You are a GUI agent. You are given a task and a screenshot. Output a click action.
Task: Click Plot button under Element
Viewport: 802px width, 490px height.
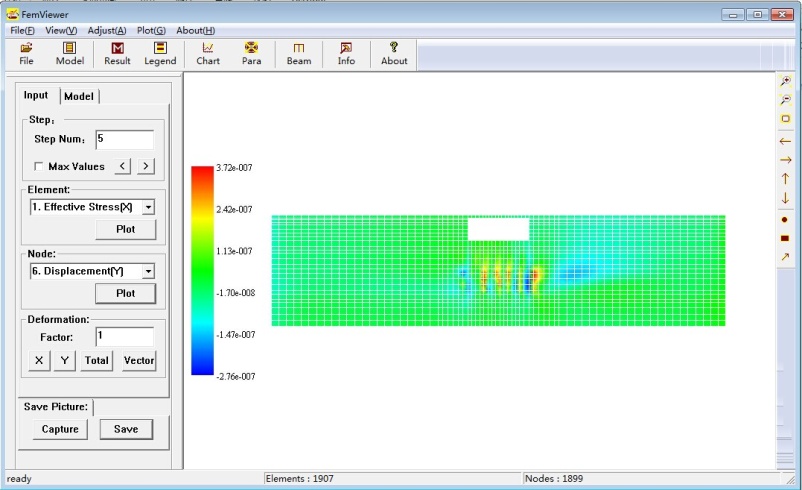(x=125, y=229)
